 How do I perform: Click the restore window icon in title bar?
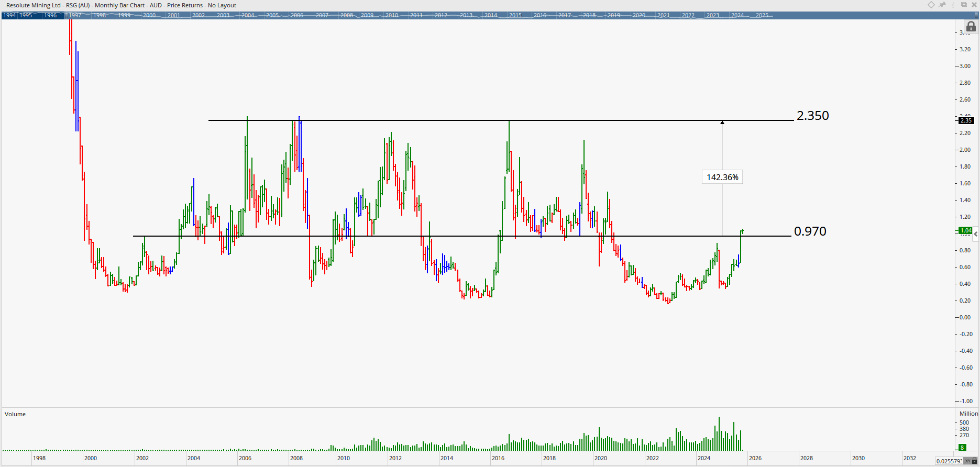[964, 5]
